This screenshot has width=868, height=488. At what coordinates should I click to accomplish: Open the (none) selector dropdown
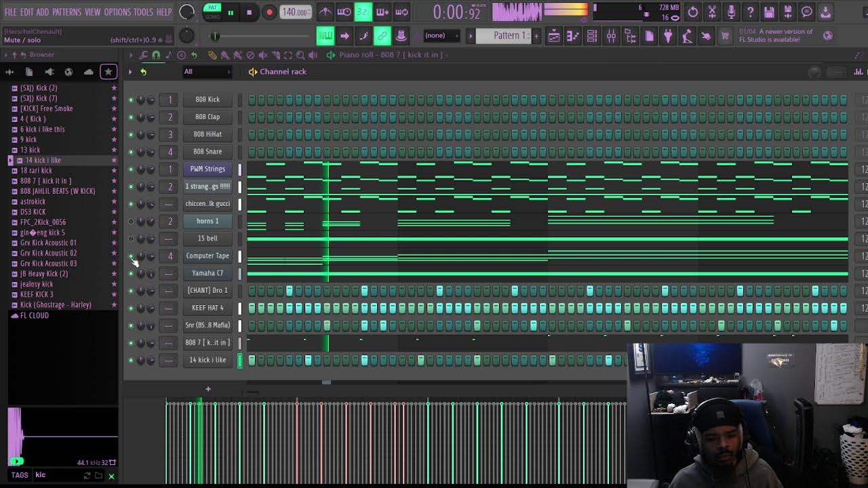tap(443, 36)
